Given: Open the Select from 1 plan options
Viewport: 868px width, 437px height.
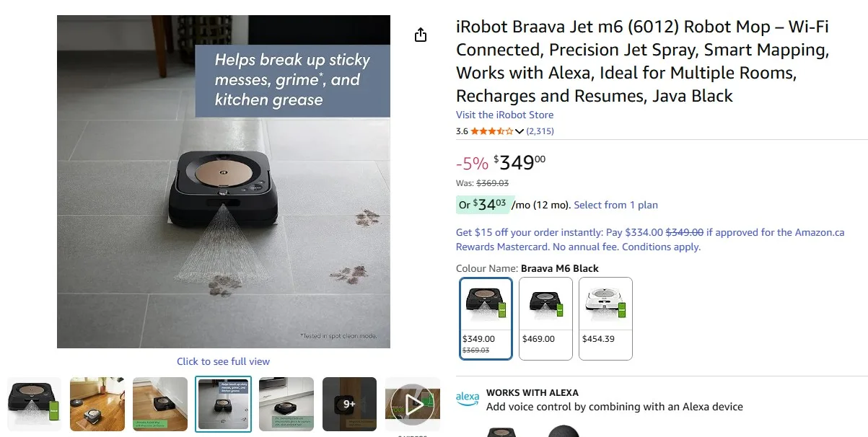Looking at the screenshot, I should pos(615,205).
